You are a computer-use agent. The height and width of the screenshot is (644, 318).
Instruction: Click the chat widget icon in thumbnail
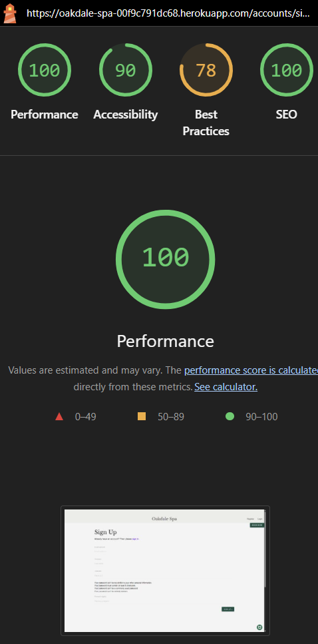[x=259, y=627]
